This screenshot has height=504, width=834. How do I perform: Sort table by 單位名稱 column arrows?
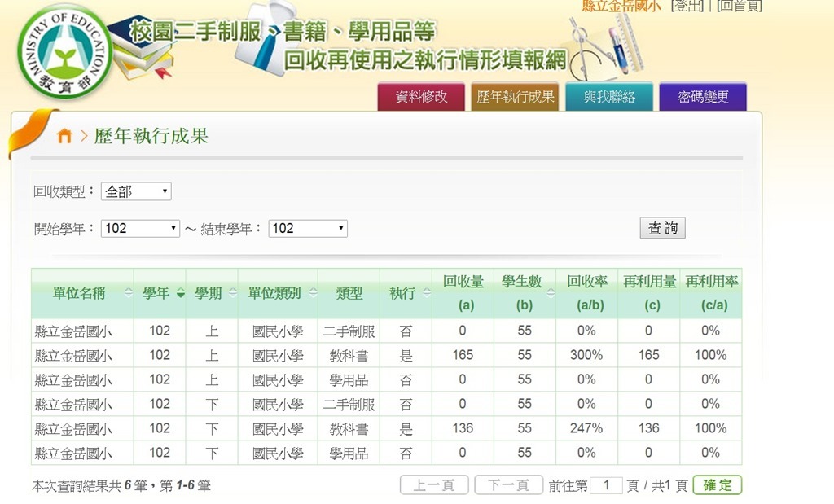click(128, 294)
